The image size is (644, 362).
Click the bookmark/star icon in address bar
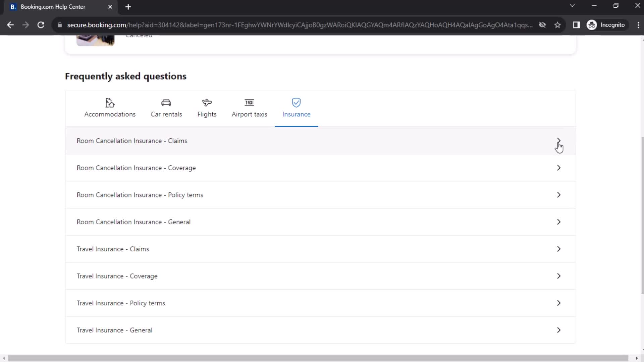pyautogui.click(x=558, y=25)
